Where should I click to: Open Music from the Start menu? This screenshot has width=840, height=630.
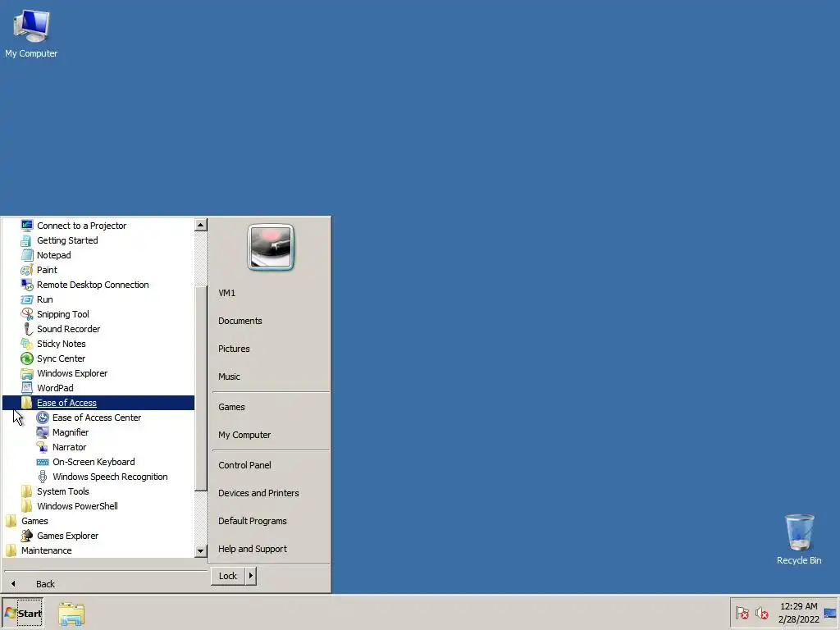pos(271,377)
